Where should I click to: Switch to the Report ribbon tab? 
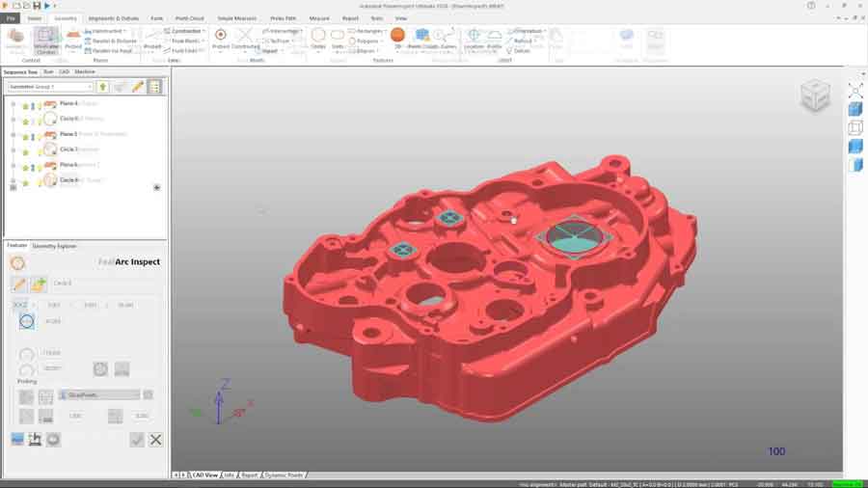[350, 18]
